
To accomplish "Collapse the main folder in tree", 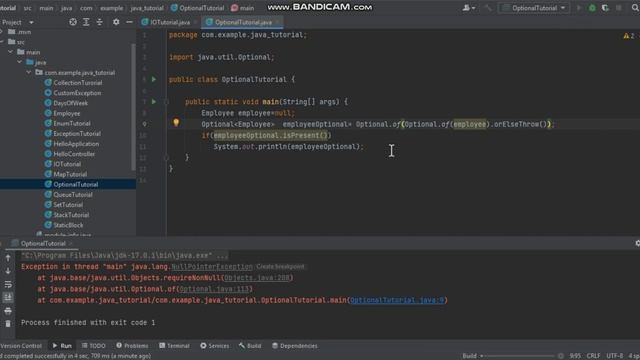I will [x=11, y=52].
